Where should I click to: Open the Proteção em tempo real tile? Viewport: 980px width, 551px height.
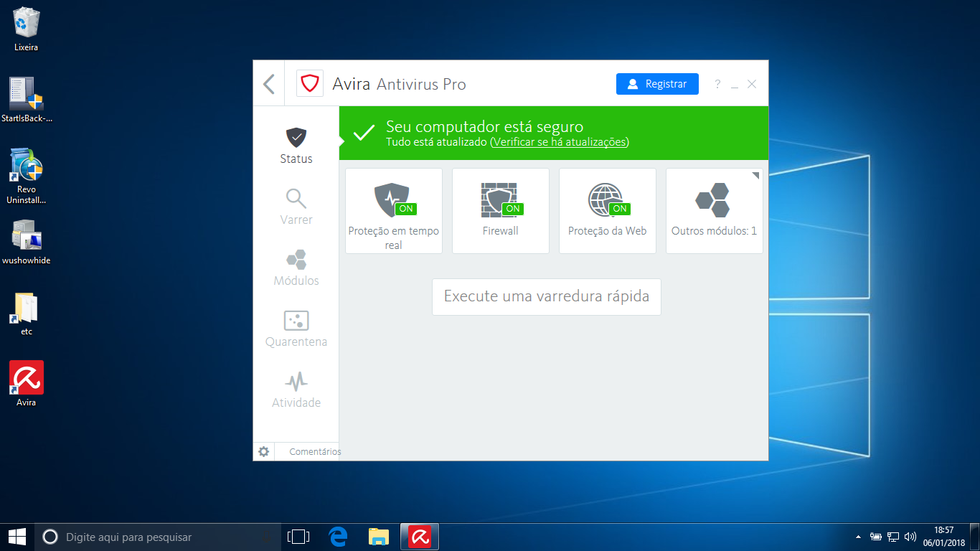[x=394, y=211]
